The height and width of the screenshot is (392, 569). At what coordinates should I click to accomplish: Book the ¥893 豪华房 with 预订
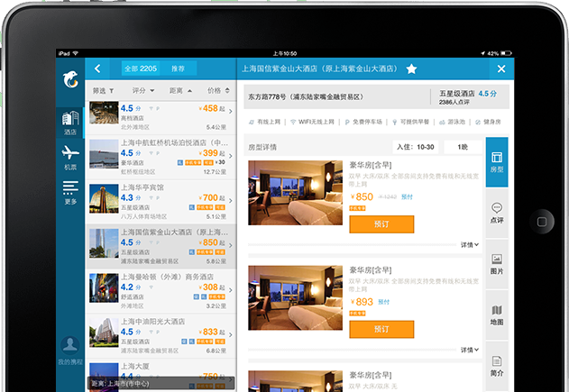[x=381, y=329]
